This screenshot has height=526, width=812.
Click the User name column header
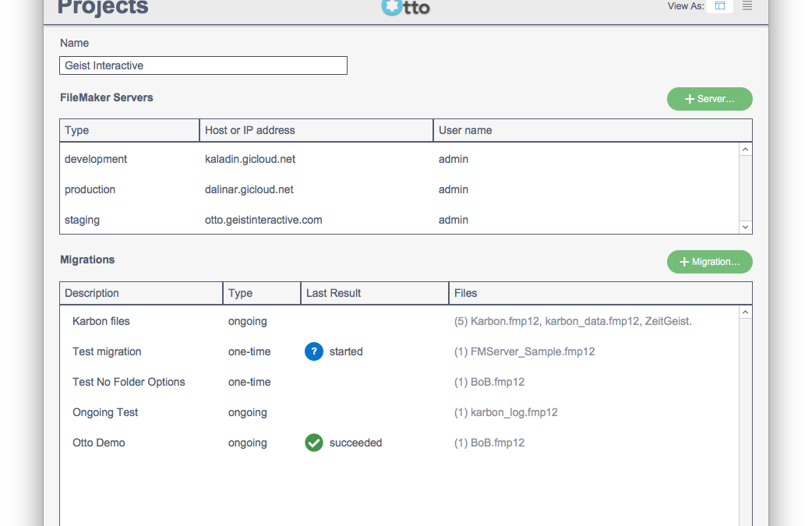pos(593,130)
